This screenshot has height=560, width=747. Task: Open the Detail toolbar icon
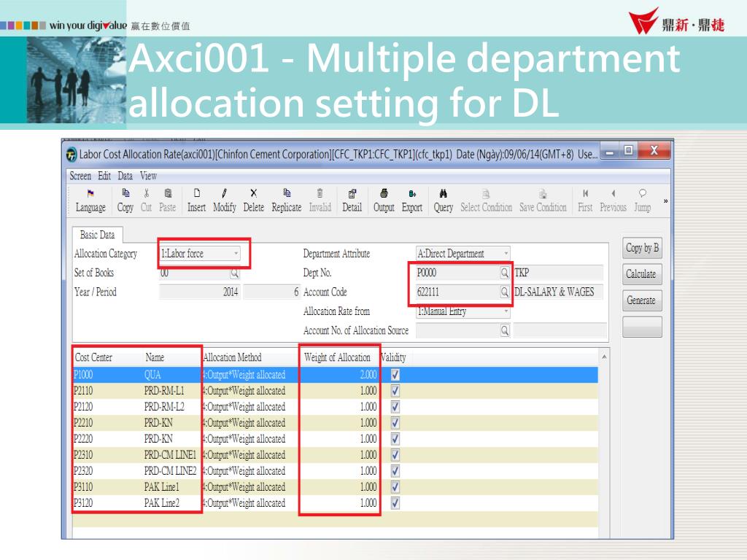(x=352, y=193)
